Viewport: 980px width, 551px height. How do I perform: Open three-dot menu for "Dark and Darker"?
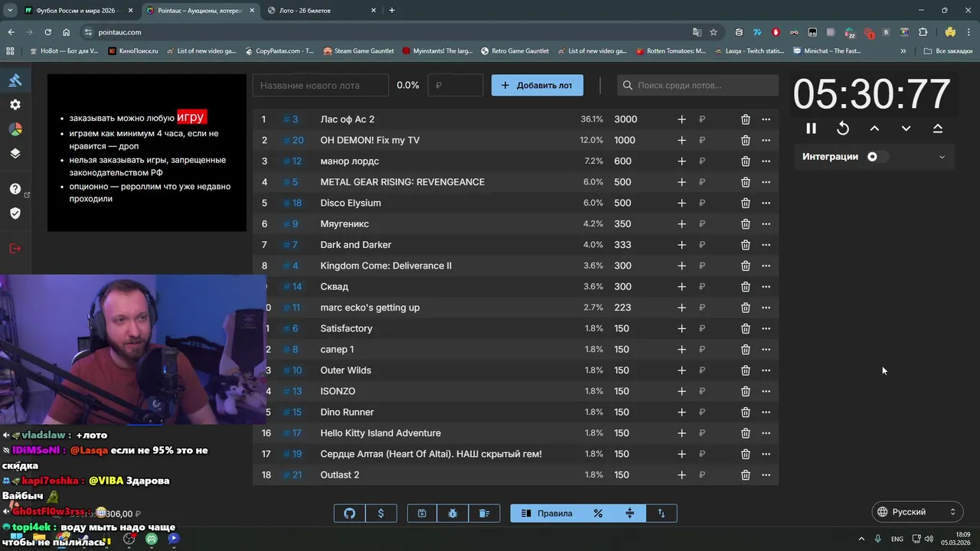pyautogui.click(x=766, y=245)
